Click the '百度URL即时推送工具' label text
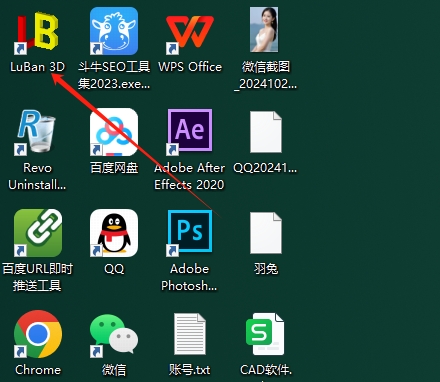The width and height of the screenshot is (440, 382). (x=37, y=277)
